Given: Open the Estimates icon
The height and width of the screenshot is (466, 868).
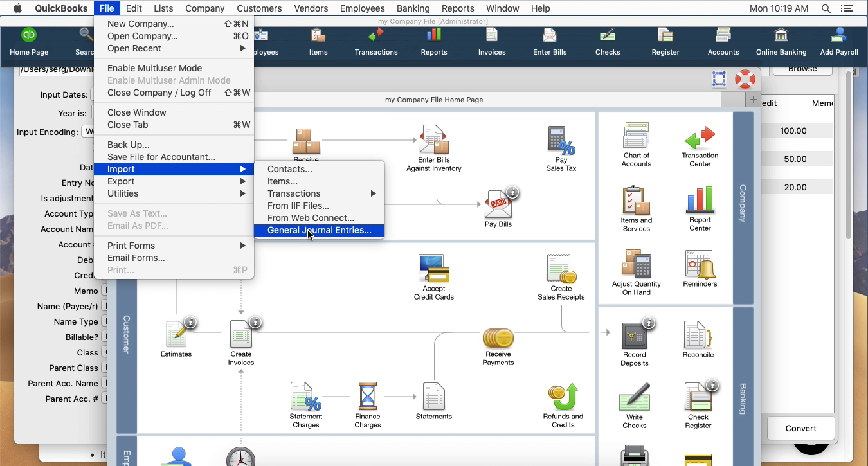Looking at the screenshot, I should [176, 335].
